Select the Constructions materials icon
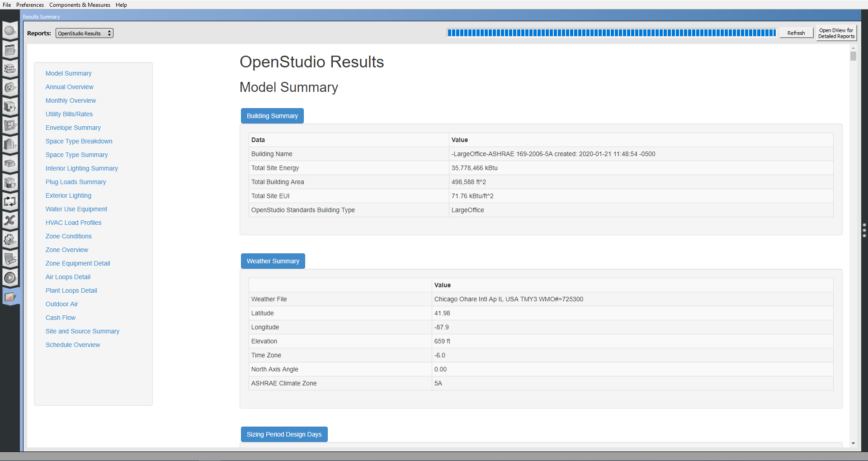 click(10, 69)
